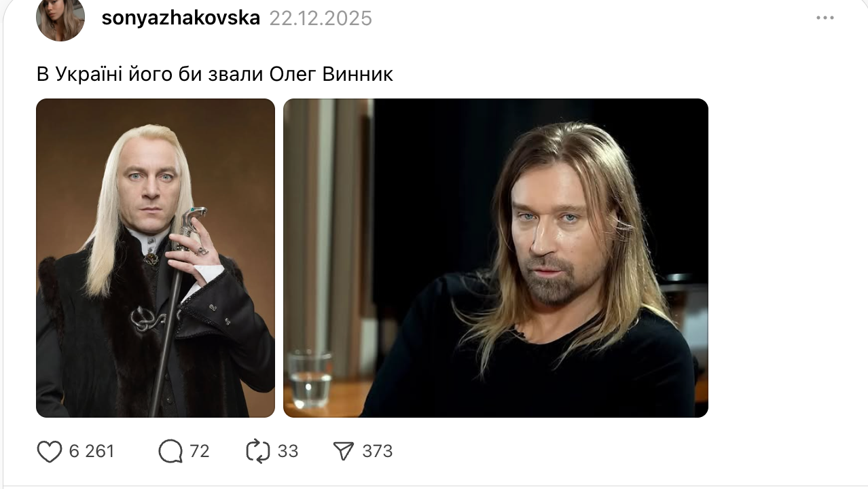
Task: Share the post via the paper-plane icon
Action: [x=344, y=452]
